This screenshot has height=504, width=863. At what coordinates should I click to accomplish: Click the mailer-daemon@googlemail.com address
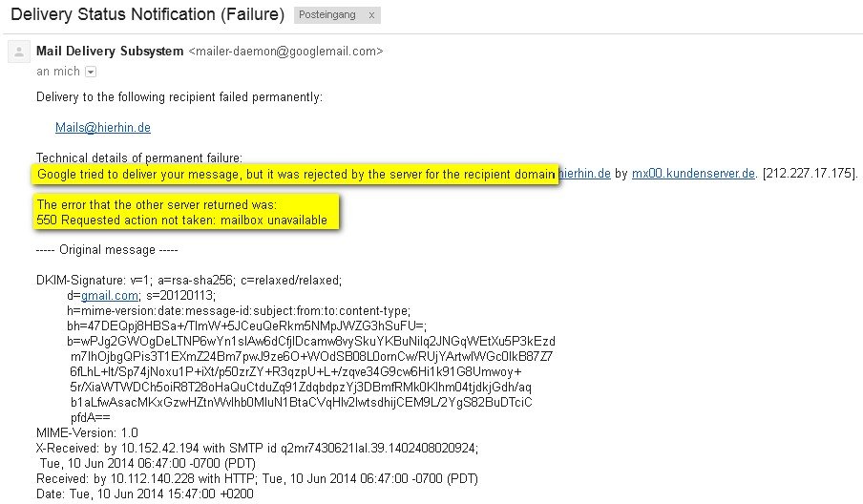[x=285, y=52]
